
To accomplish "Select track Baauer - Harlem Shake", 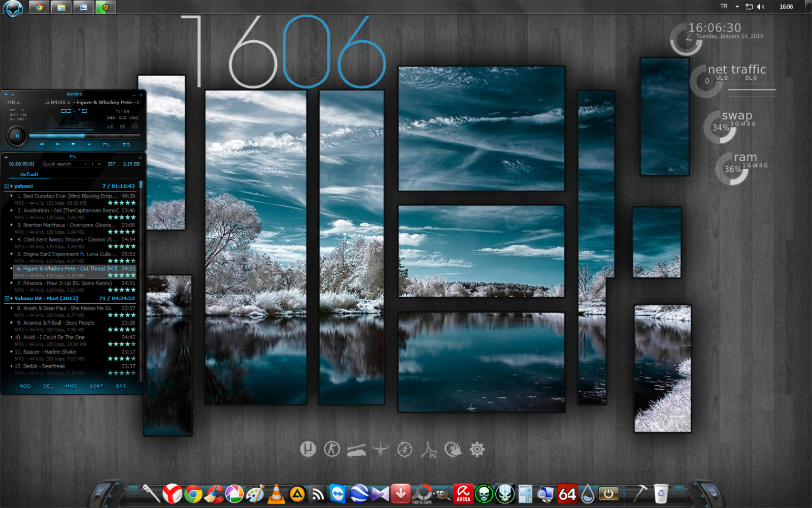I will [x=74, y=355].
